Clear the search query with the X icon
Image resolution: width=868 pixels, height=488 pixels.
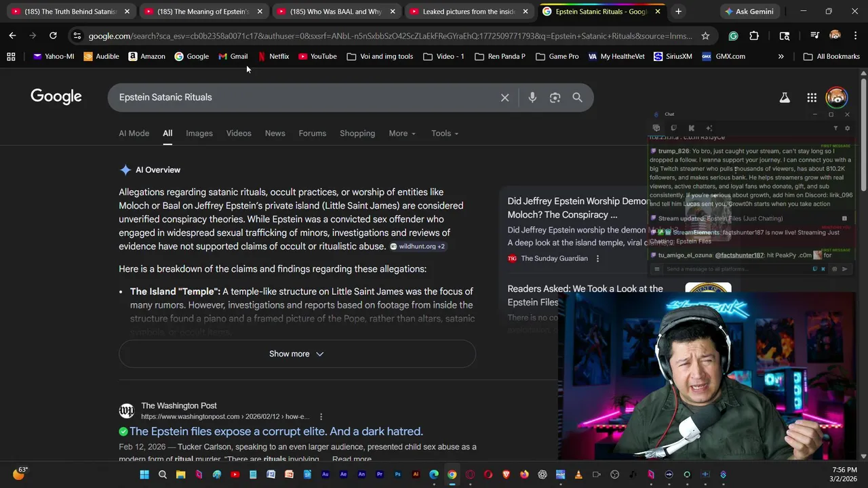pyautogui.click(x=505, y=98)
